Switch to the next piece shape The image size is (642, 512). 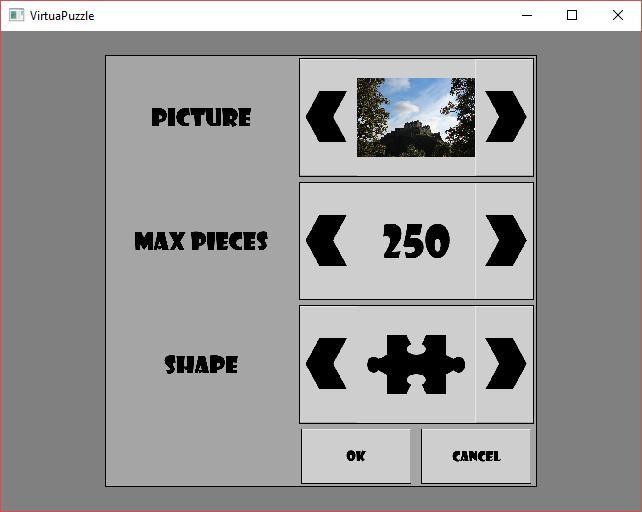[x=506, y=363]
